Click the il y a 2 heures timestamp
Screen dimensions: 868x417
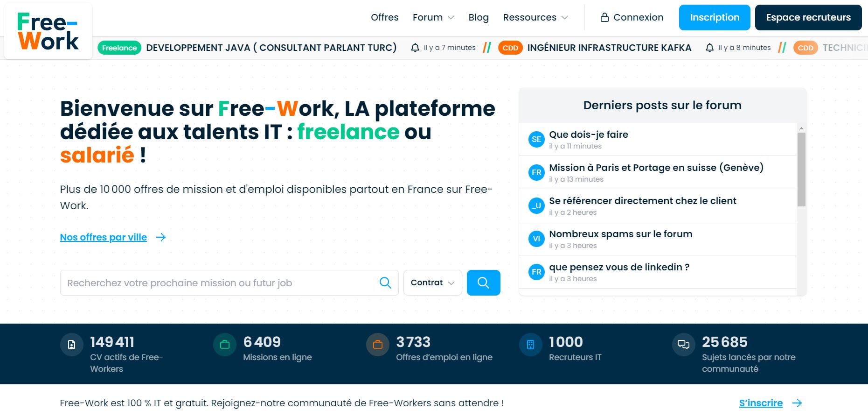(x=573, y=212)
